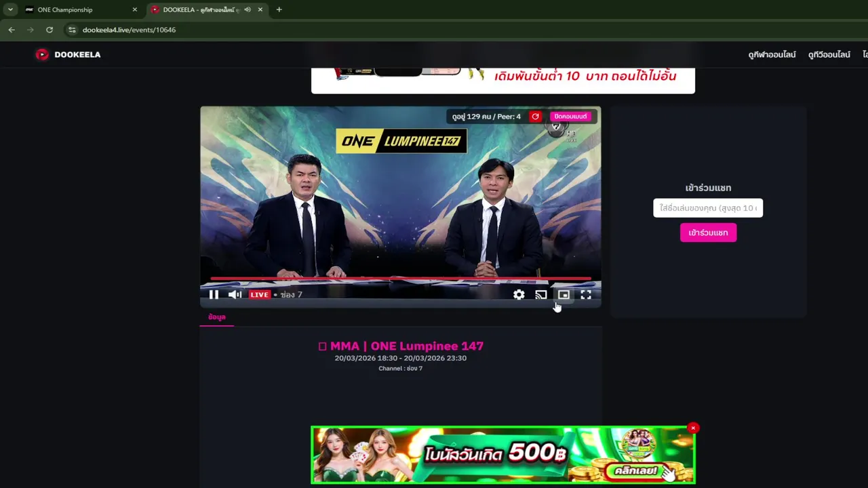The height and width of the screenshot is (488, 868).
Task: Cast the video to a device
Action: tap(541, 295)
